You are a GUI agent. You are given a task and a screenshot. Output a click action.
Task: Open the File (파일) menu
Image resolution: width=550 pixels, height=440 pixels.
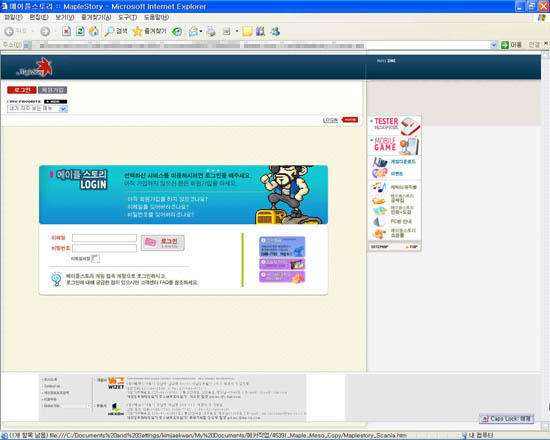[x=13, y=17]
